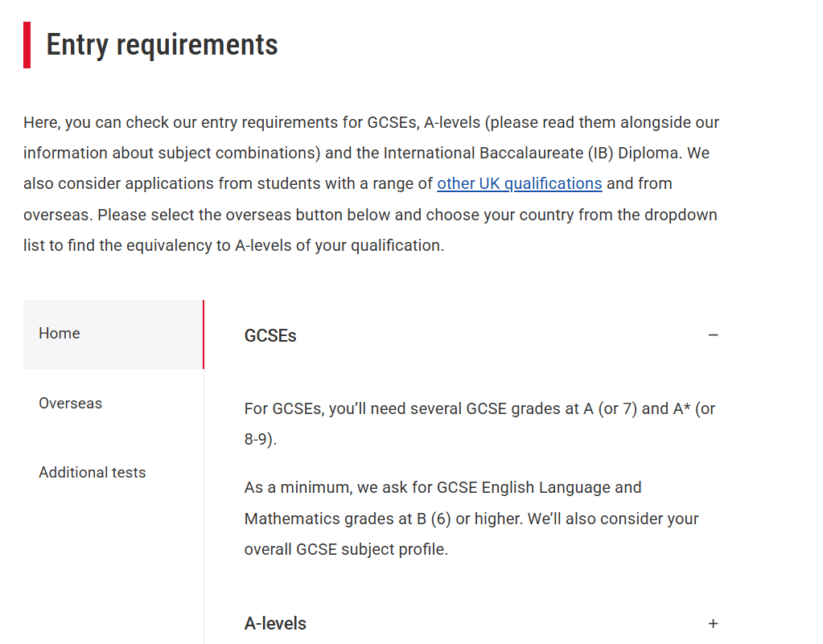Click the red accent bar beside the heading
This screenshot has height=644, width=823.
pos(27,45)
